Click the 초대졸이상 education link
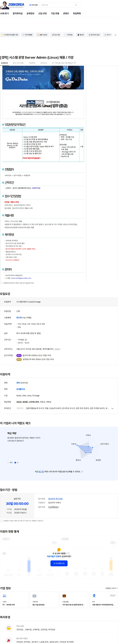This screenshot has height=644, width=118. pyautogui.click(x=21, y=389)
